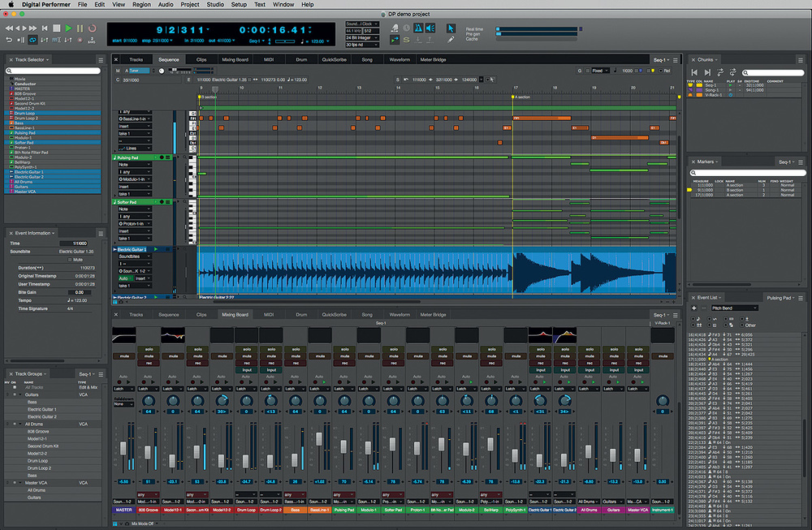Screen dimensions: 812x530
Task: Open the Track Selector panel menu icon
Action: 101,60
